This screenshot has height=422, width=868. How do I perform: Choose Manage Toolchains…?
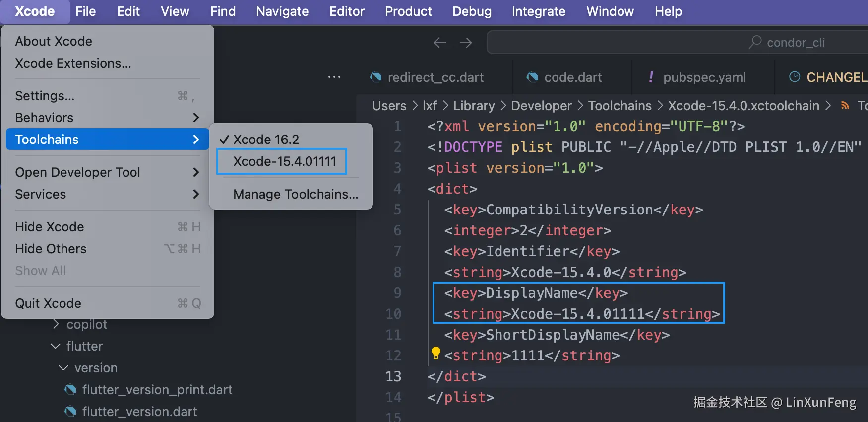point(296,194)
